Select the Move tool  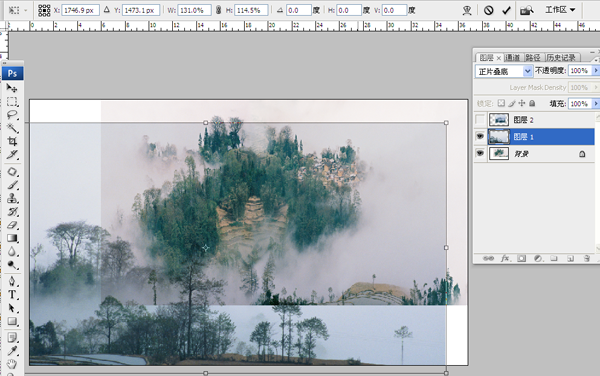(x=12, y=88)
